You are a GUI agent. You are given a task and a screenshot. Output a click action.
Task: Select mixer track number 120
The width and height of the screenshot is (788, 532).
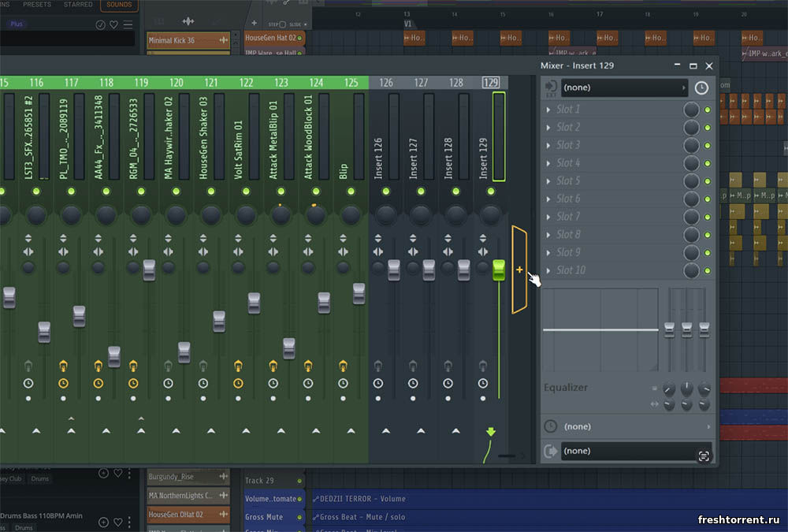[x=176, y=83]
